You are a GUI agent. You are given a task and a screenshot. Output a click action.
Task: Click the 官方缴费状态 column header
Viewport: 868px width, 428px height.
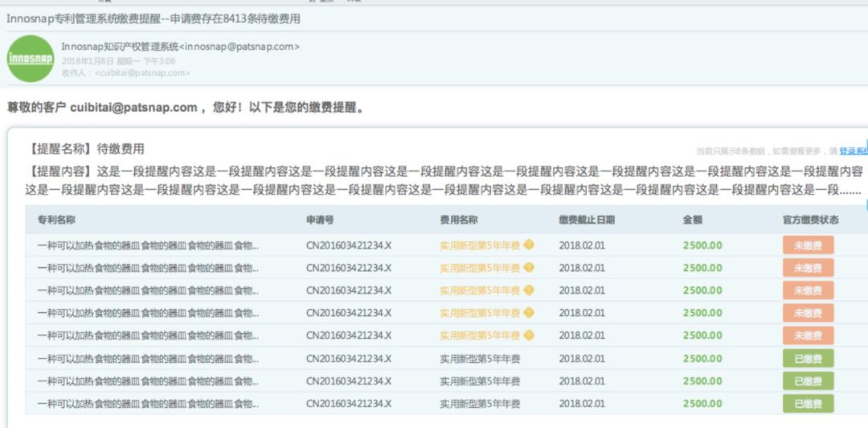click(810, 220)
